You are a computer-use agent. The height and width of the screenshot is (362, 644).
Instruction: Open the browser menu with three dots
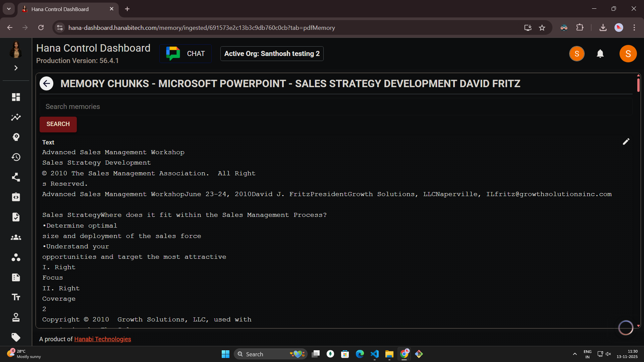click(634, 27)
